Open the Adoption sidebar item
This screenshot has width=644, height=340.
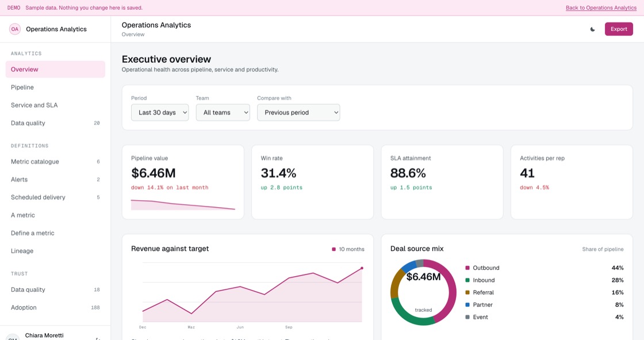(x=55, y=307)
